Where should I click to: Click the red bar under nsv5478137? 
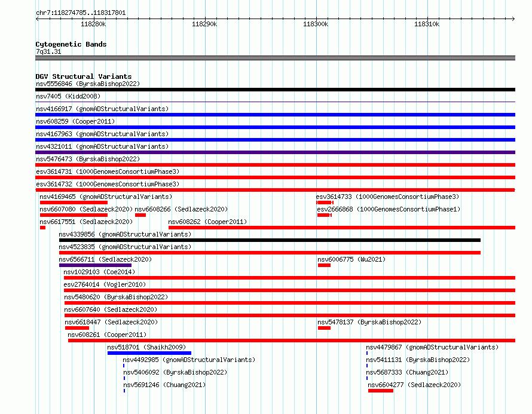click(x=324, y=328)
